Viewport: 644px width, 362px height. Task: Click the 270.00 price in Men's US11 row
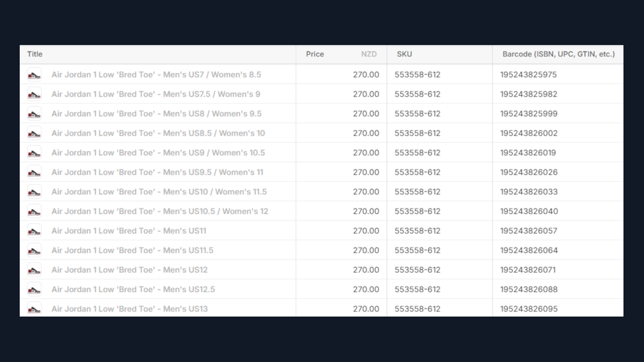coord(366,230)
